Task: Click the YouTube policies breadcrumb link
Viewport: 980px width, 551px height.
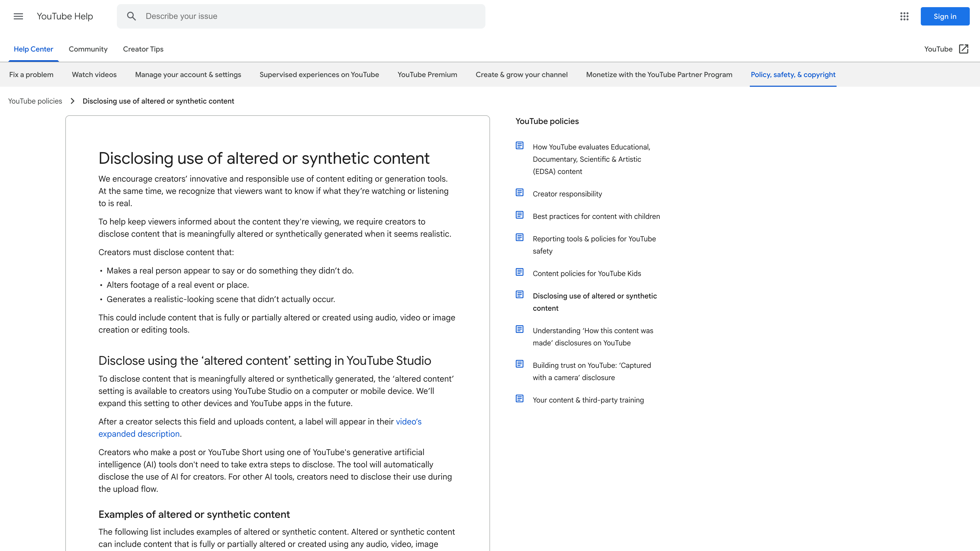Action: tap(35, 101)
